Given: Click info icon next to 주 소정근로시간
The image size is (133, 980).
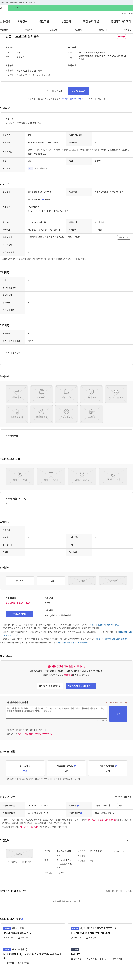Looking at the screenshot, I should point(43,199).
